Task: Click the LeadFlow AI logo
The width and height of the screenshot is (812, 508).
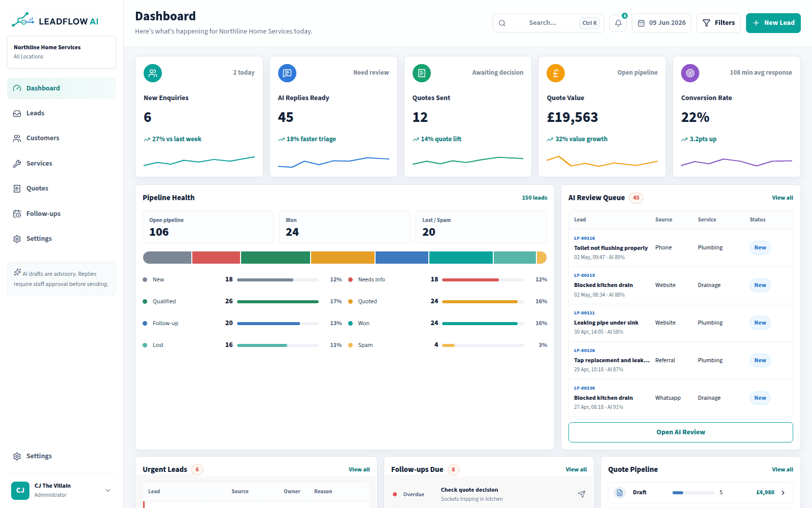Action: (x=55, y=20)
